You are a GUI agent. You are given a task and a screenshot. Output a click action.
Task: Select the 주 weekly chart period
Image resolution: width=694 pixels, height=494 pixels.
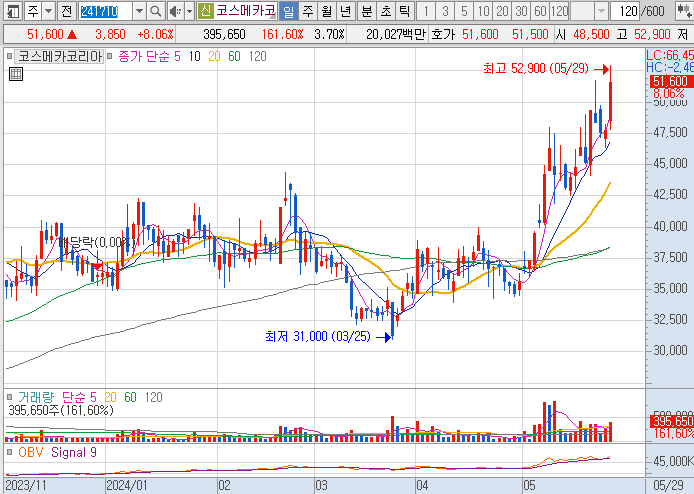coord(308,11)
